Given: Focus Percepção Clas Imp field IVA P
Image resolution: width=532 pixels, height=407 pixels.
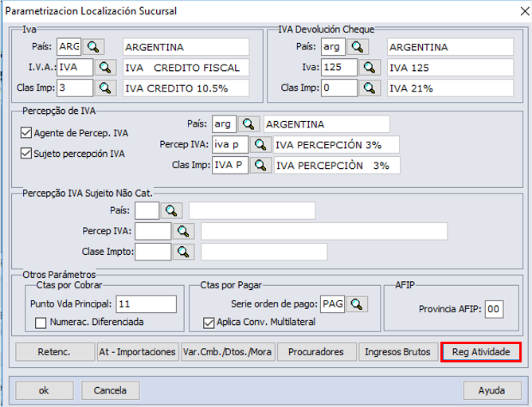Looking at the screenshot, I should 230,165.
